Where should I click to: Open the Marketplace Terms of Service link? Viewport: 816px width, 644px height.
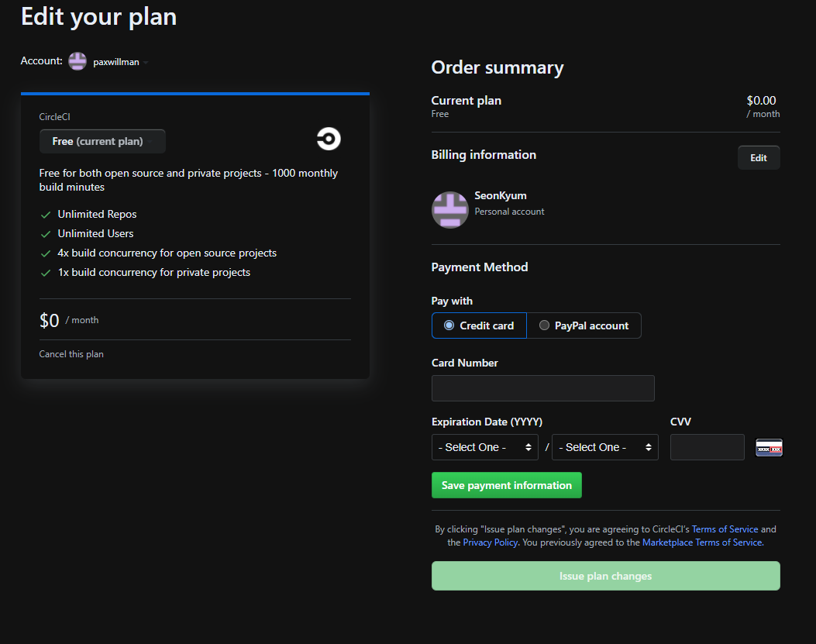[x=702, y=542]
